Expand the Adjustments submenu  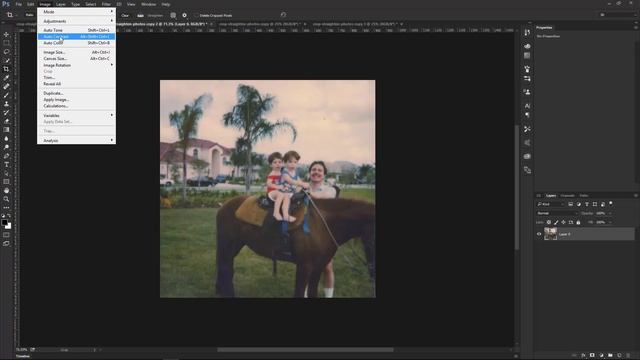coord(76,21)
